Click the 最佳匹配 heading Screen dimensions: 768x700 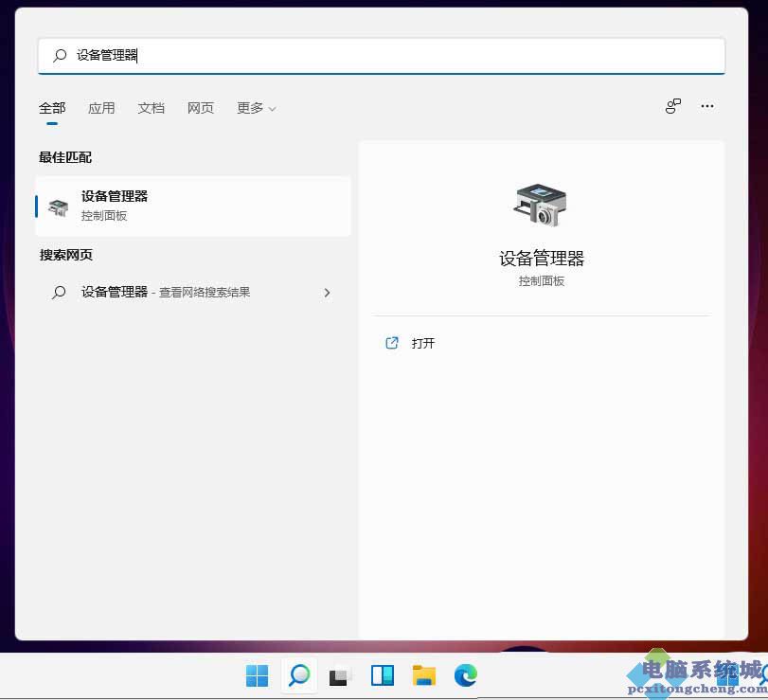65,157
